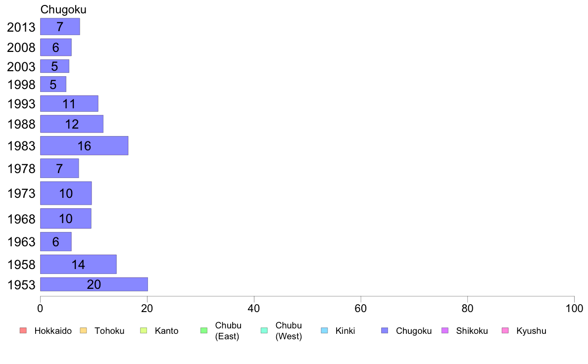Click the Hokkaido red legend swatch
The image size is (588, 364).
pos(23,330)
